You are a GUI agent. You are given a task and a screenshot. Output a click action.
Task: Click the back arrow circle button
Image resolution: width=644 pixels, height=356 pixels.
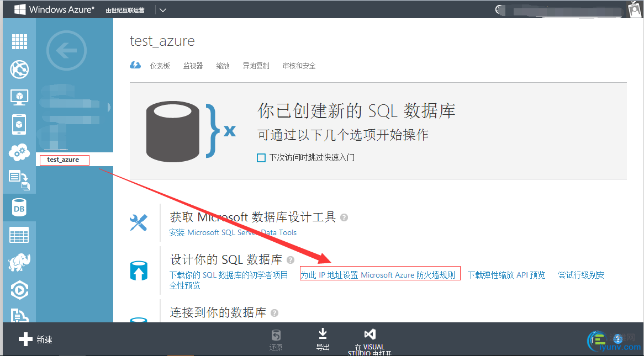tap(66, 51)
